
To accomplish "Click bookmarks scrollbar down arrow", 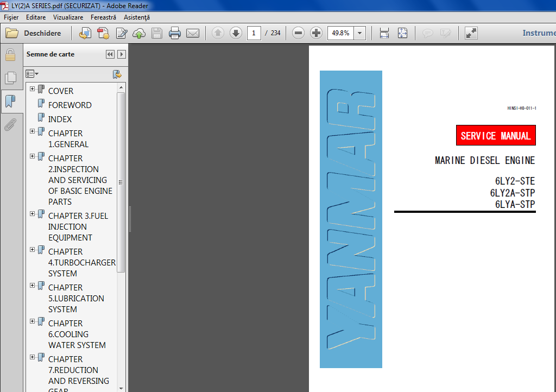I will [121, 388].
